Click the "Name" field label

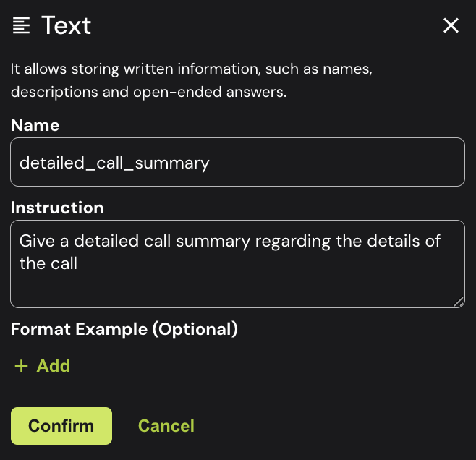35,125
